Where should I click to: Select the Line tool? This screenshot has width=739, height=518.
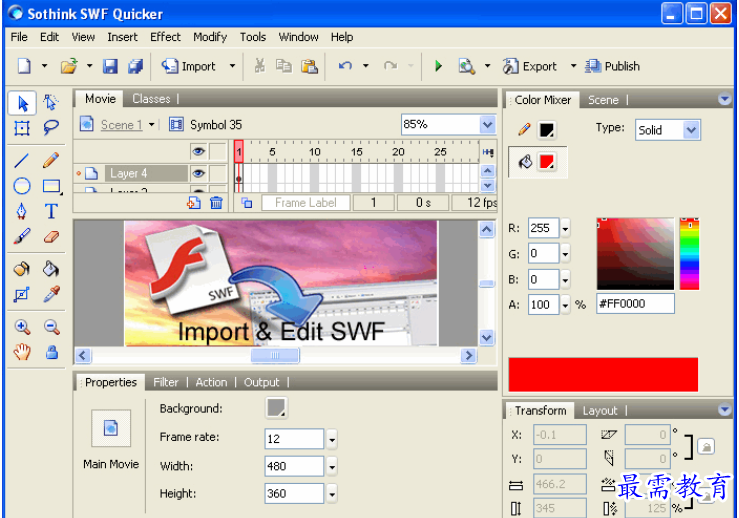pyautogui.click(x=22, y=161)
